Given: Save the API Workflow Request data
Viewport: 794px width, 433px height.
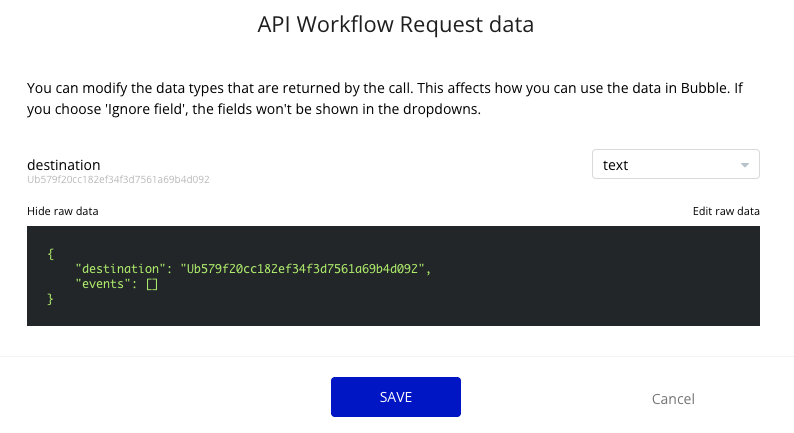Looking at the screenshot, I should (395, 397).
